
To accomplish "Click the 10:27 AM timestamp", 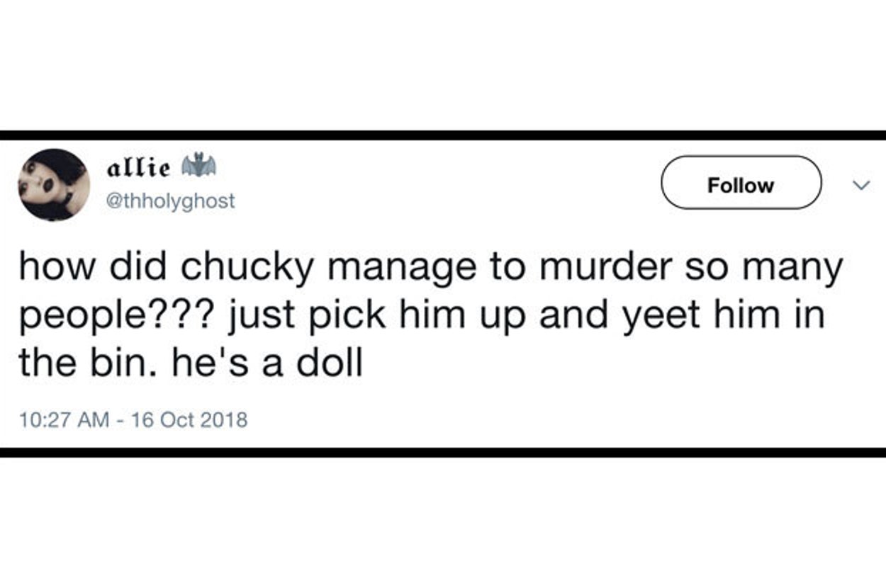I will click(x=65, y=419).
